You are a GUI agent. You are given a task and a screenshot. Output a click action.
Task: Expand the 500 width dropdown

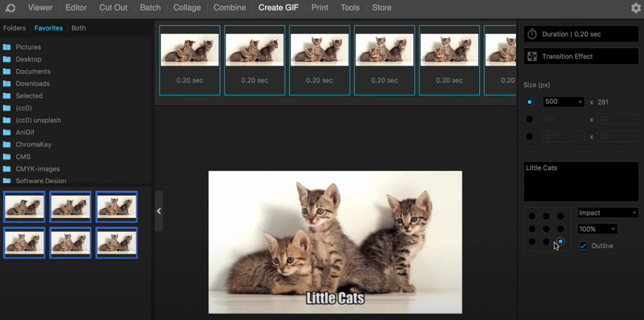tap(563, 102)
